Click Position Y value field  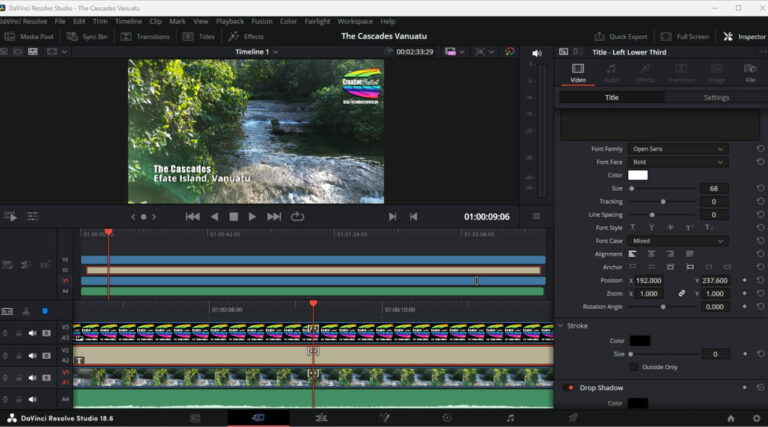click(715, 281)
